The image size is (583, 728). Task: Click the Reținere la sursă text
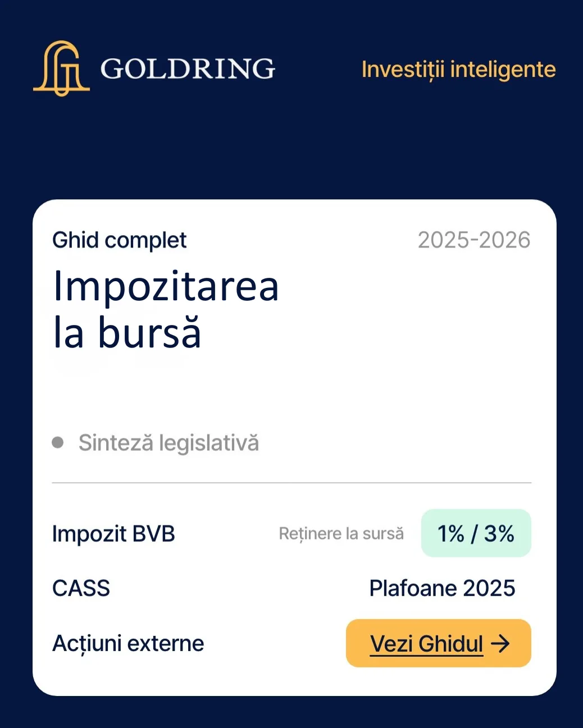click(341, 533)
